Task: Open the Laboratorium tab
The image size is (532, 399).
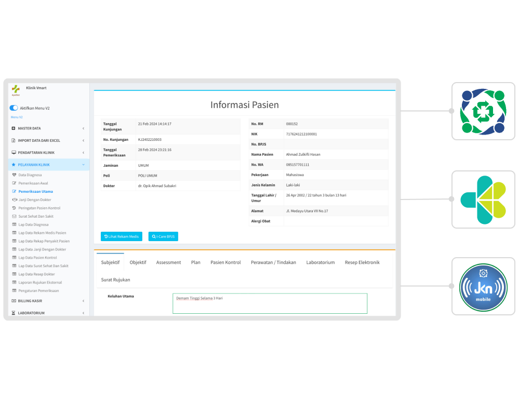Action: [320, 262]
